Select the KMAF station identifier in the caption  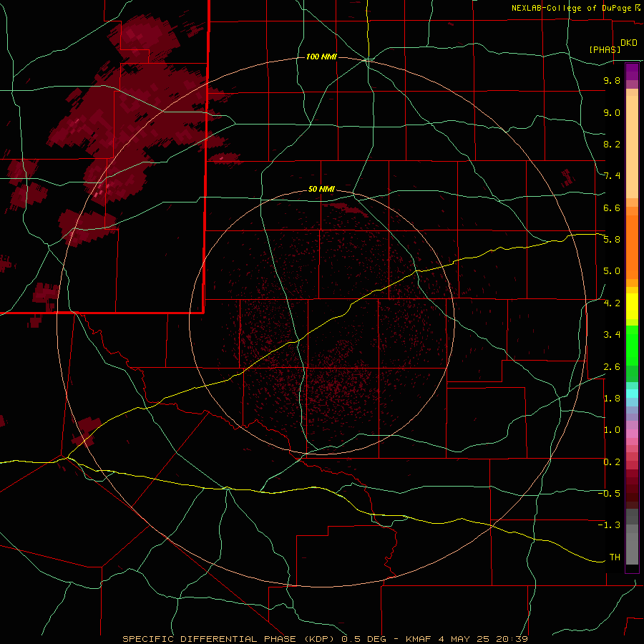(x=418, y=639)
